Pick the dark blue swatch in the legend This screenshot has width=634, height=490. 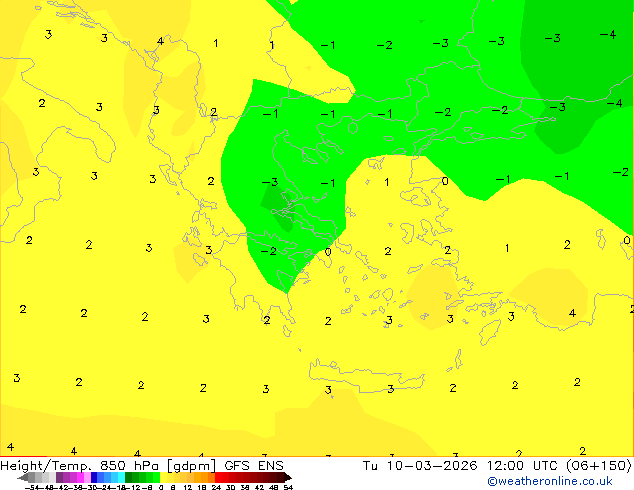pyautogui.click(x=94, y=477)
